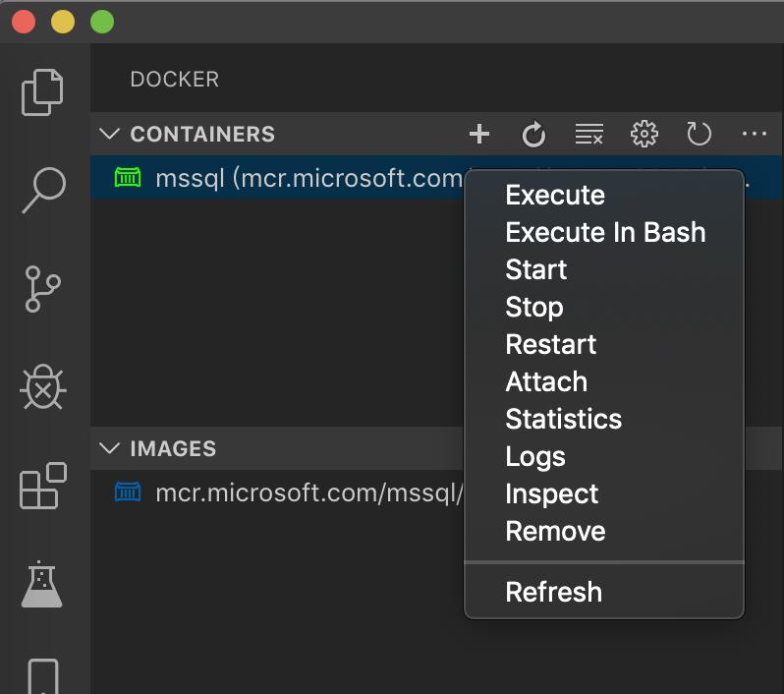The width and height of the screenshot is (784, 694).
Task: Choose Execute In Bash from context menu
Action: (x=605, y=232)
